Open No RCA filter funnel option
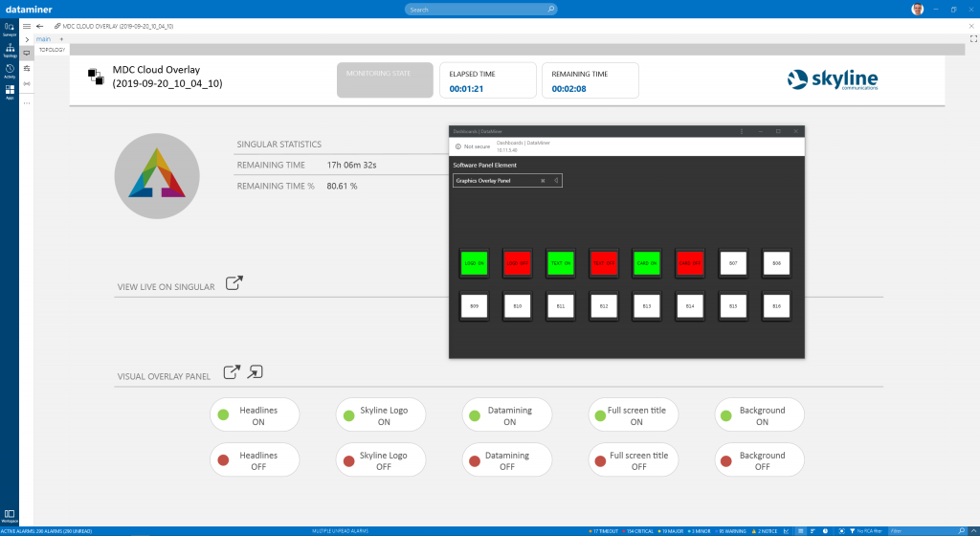Screen dimensions: 980x536 (865, 531)
